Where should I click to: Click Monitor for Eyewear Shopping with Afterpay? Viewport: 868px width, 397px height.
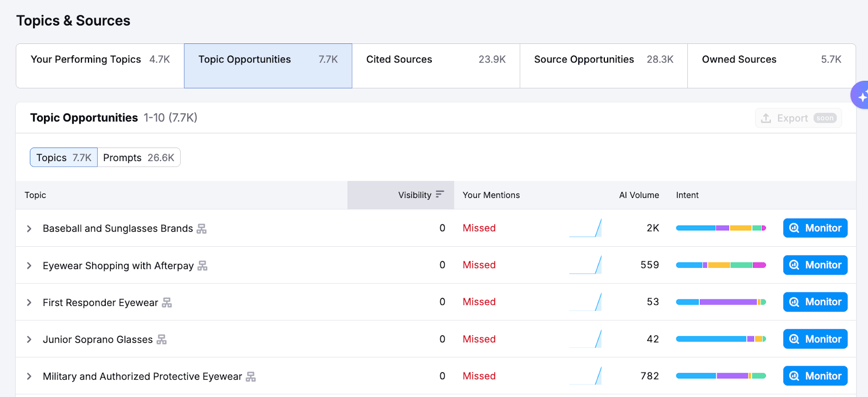(815, 265)
